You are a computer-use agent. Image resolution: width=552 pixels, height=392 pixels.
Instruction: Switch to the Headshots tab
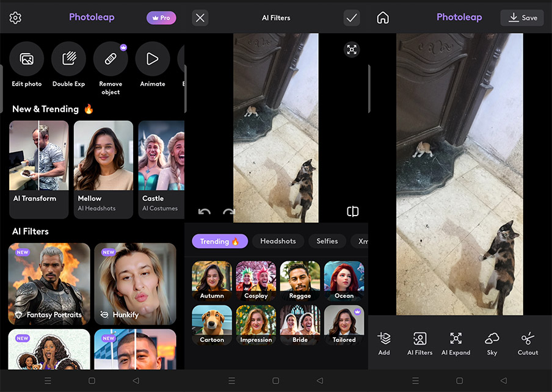(278, 241)
